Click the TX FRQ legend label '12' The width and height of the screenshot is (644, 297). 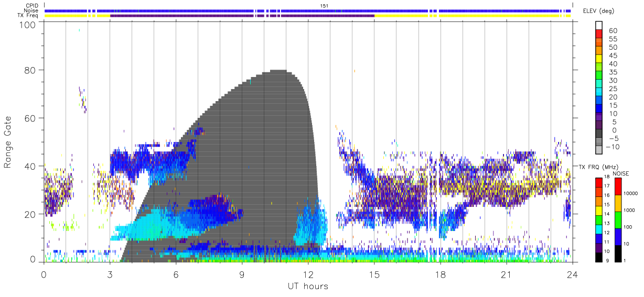[x=607, y=233]
